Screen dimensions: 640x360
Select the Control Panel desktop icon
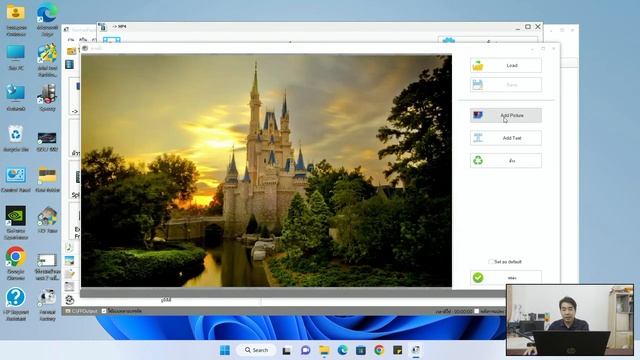[x=16, y=179]
